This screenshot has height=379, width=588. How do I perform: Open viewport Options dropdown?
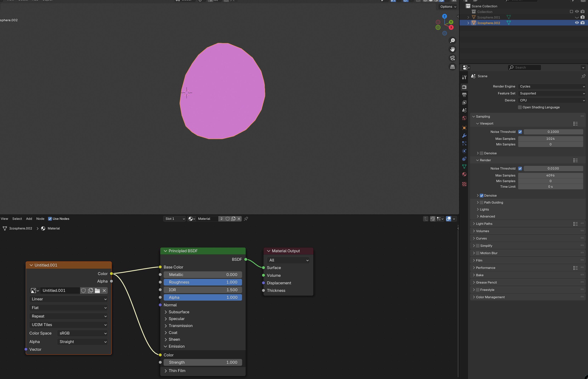point(448,7)
